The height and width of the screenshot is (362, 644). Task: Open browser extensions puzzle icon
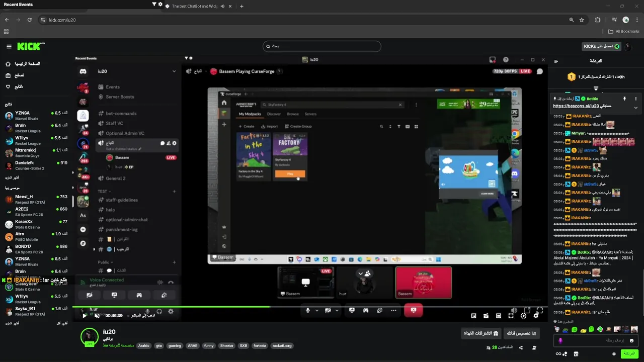pos(598,20)
